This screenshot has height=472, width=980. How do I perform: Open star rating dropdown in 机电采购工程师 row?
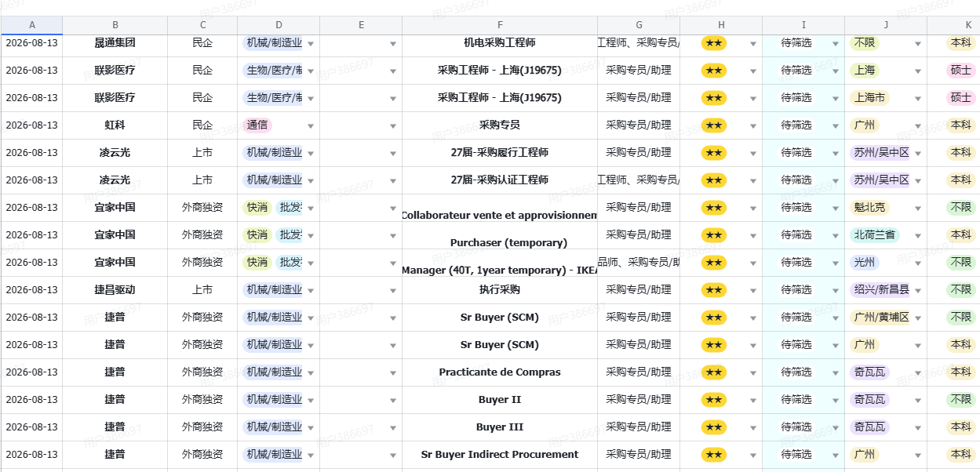753,44
